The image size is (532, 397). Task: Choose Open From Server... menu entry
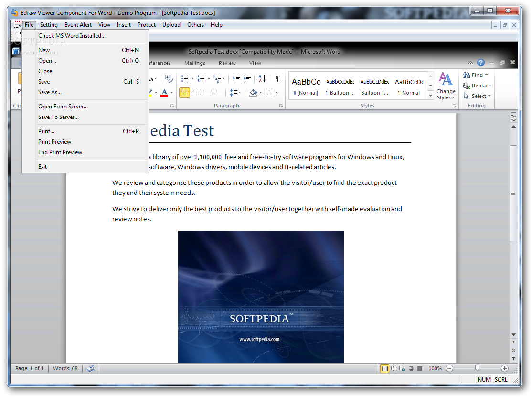click(x=85, y=107)
